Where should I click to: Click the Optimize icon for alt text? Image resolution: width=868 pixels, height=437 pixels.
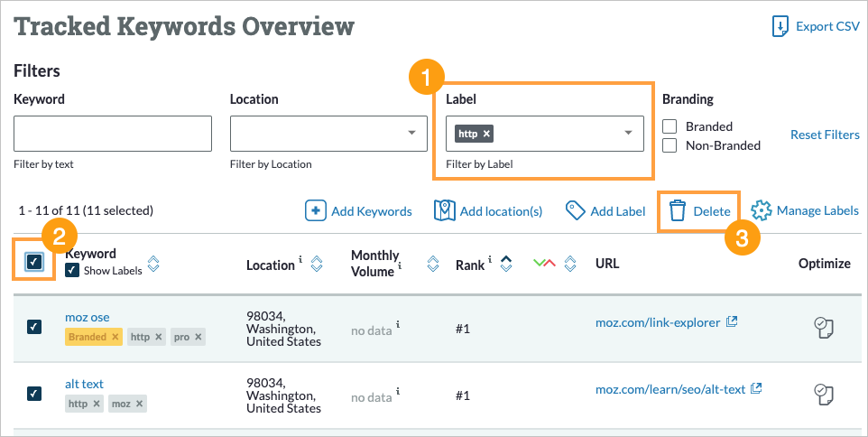(x=823, y=393)
